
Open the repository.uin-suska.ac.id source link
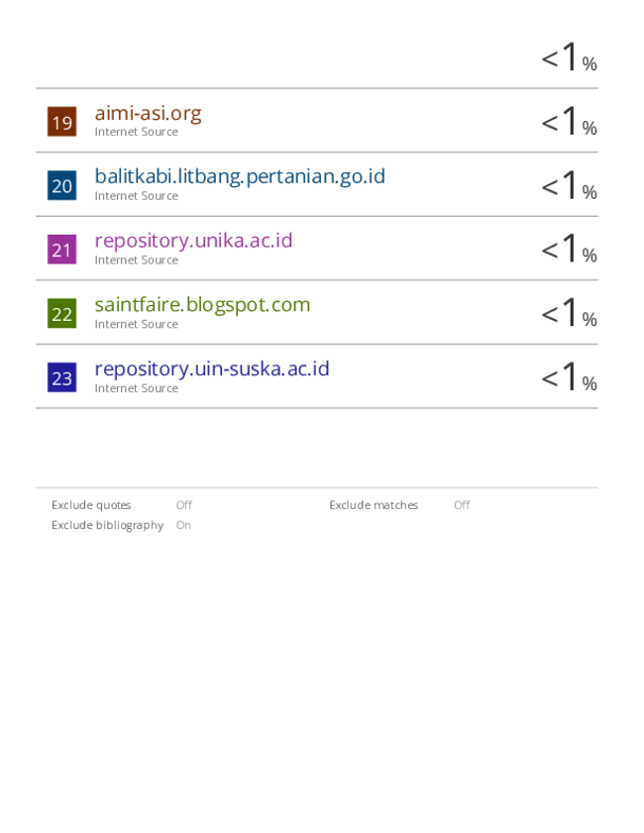(212, 368)
